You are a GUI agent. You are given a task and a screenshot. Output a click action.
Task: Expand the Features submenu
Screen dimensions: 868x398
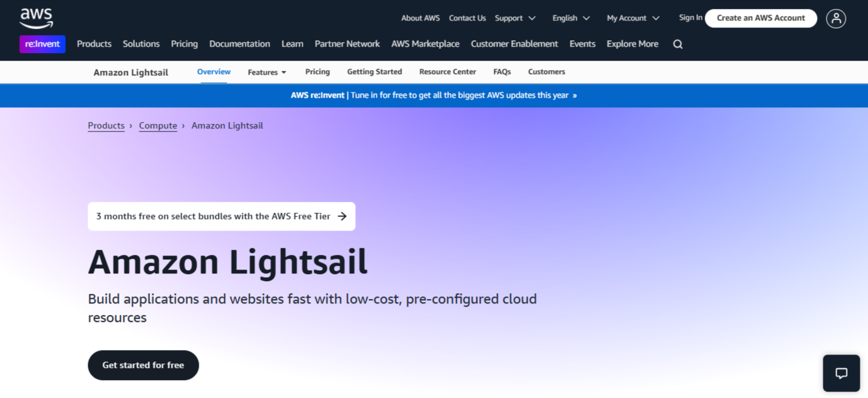267,72
